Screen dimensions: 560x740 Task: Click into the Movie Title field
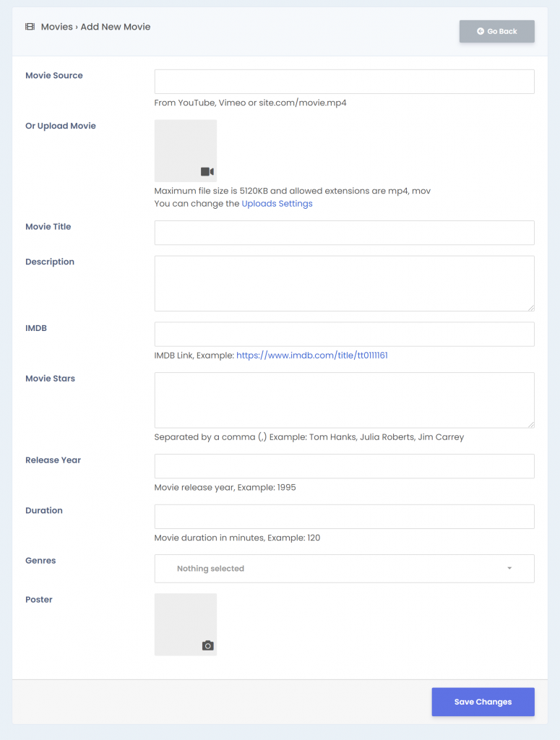pos(345,233)
